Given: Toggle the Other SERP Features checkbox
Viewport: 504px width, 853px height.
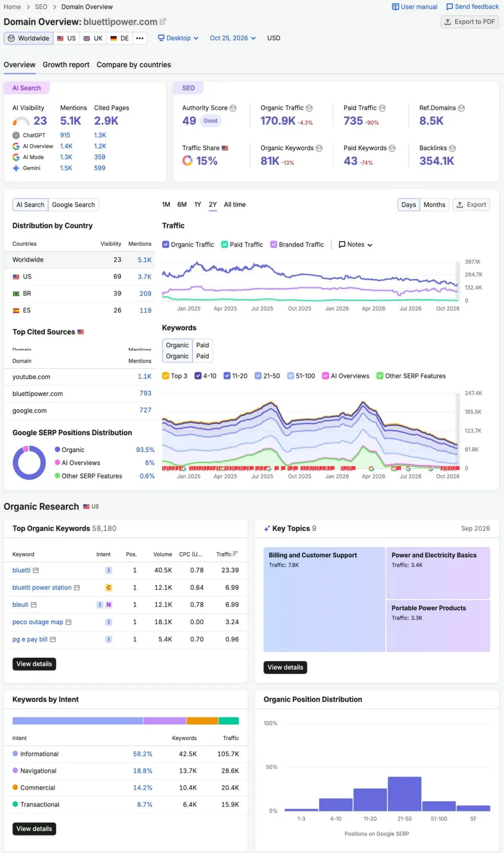Looking at the screenshot, I should point(380,376).
